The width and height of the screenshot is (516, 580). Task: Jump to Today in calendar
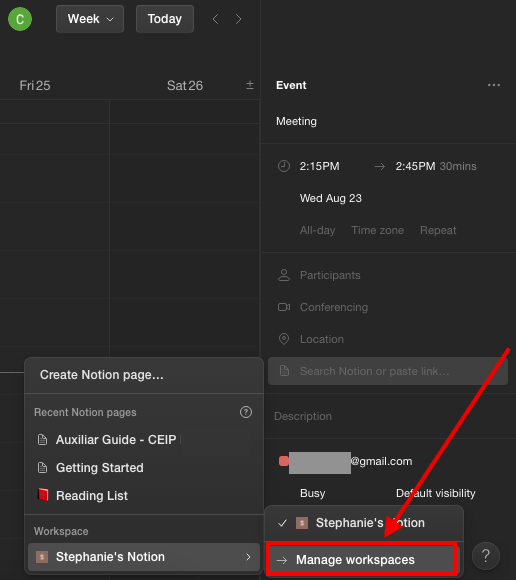click(165, 19)
